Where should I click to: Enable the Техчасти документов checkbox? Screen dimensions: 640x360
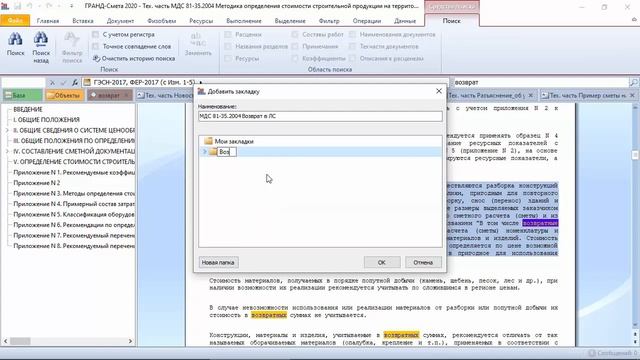coord(352,46)
